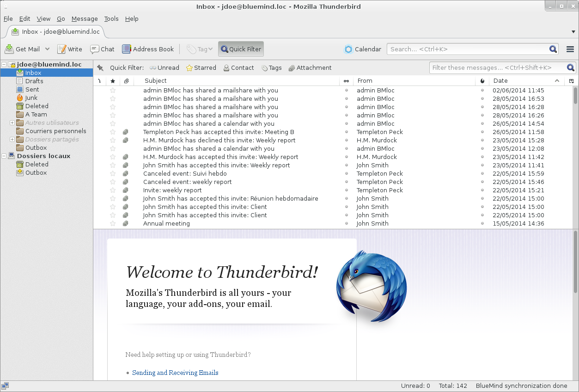Toggle the pin icon to keep filters

click(x=100, y=68)
